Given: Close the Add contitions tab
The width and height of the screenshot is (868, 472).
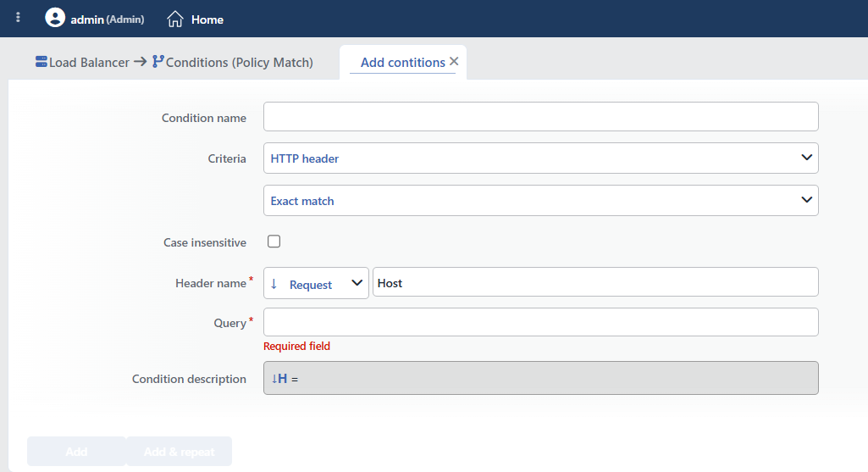Looking at the screenshot, I should click(454, 62).
